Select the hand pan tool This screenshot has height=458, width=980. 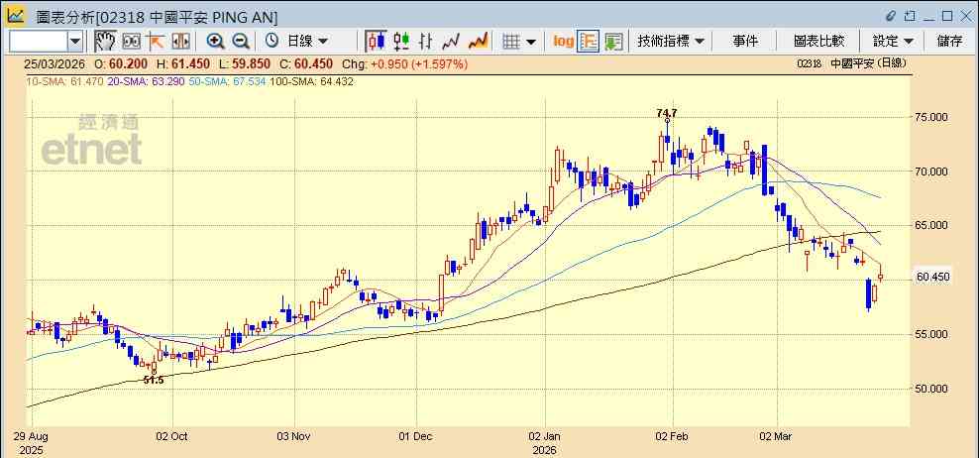click(105, 42)
